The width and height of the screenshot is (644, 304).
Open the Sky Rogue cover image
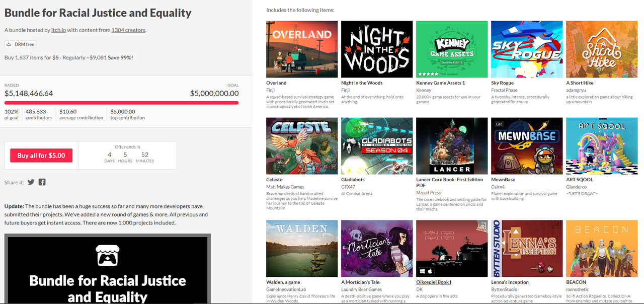coord(527,49)
